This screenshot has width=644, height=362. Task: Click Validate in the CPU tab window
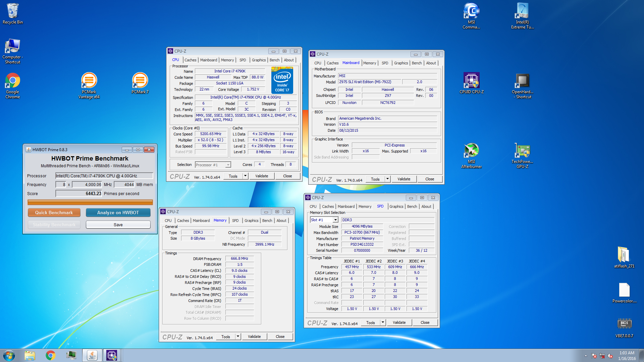(262, 176)
